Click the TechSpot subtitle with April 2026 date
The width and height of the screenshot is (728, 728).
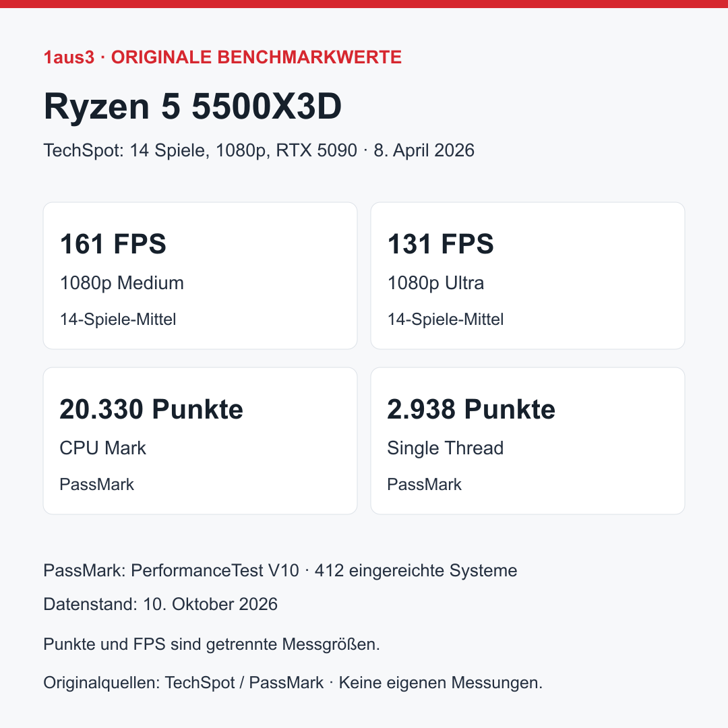pyautogui.click(x=259, y=150)
